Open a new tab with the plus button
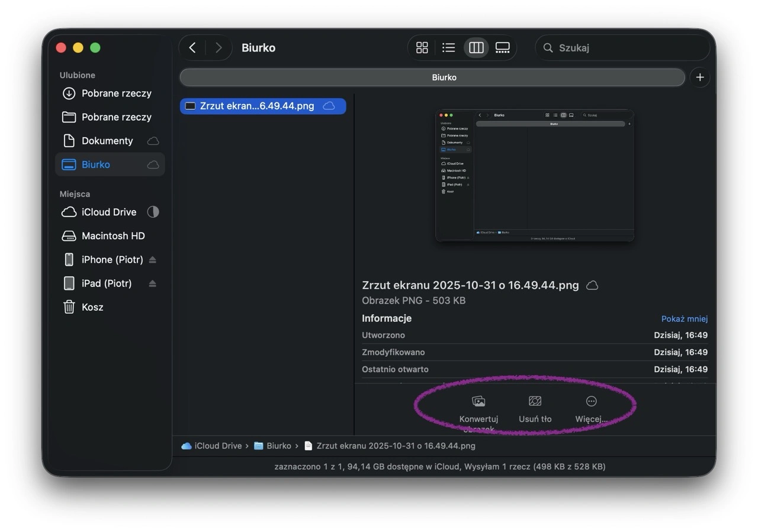758x532 pixels. click(x=699, y=77)
